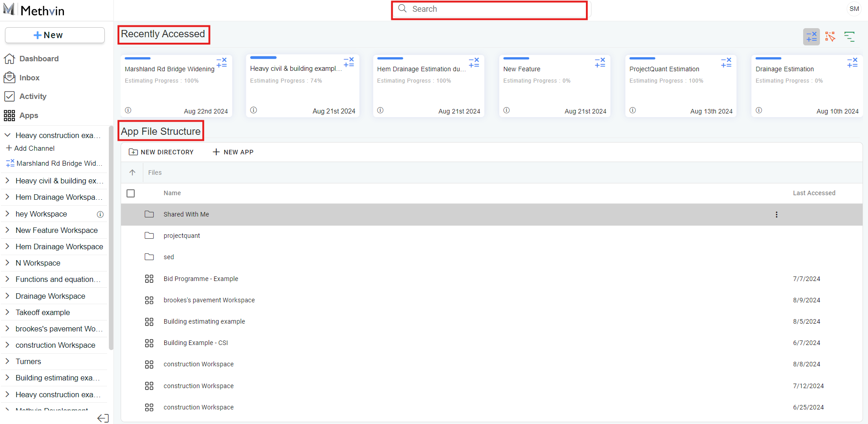Image resolution: width=868 pixels, height=424 pixels.
Task: Expand the Drainage Workspace tree item
Action: point(8,296)
